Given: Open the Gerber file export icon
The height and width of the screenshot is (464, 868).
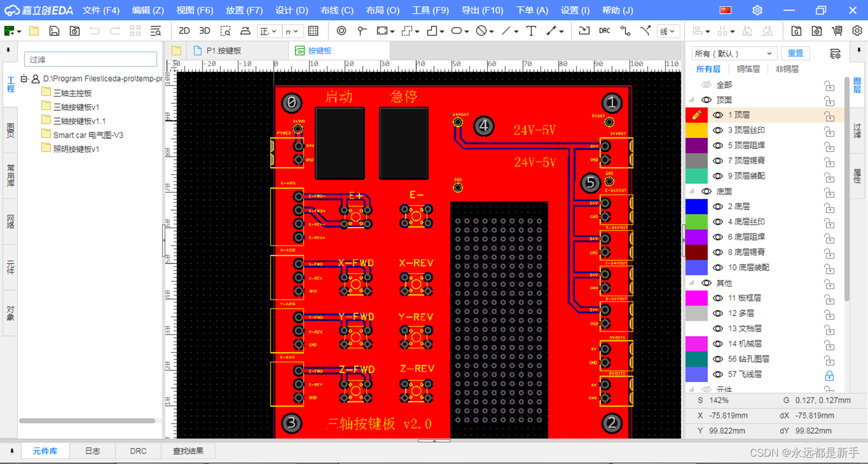Looking at the screenshot, I should pos(796,31).
